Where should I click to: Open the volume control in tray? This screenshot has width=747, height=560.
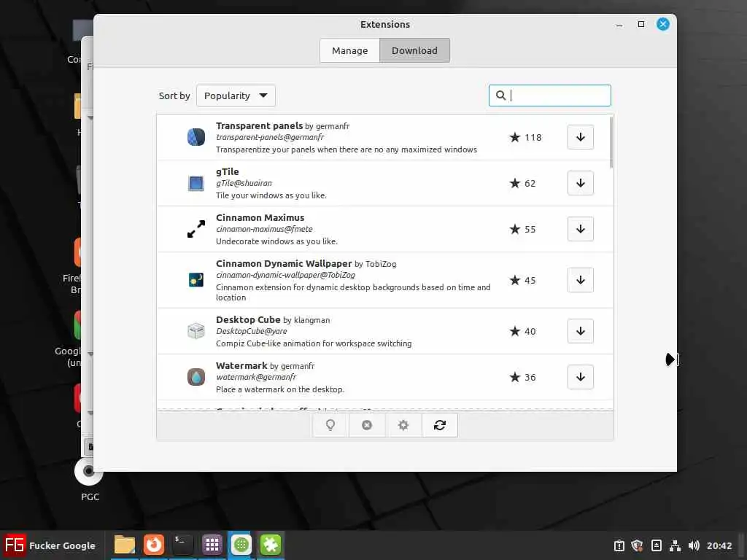click(x=694, y=545)
